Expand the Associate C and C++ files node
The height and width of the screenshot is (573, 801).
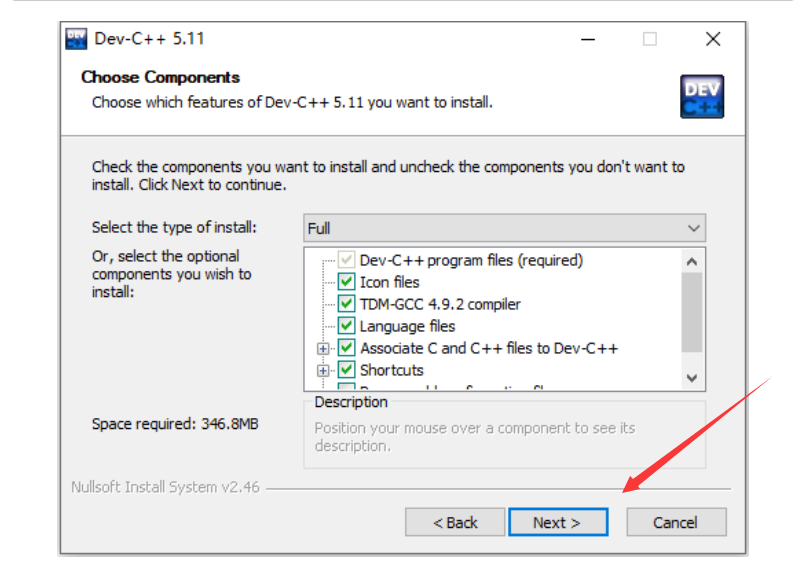click(323, 348)
